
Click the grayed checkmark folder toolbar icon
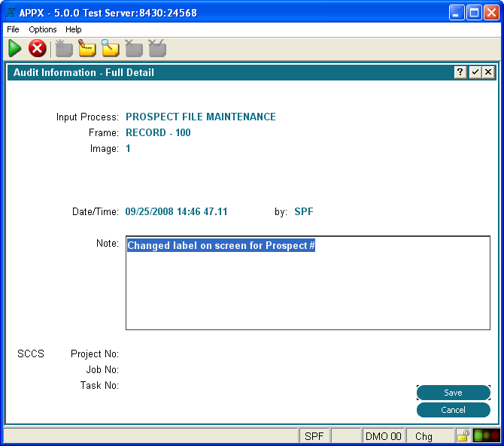pos(157,49)
